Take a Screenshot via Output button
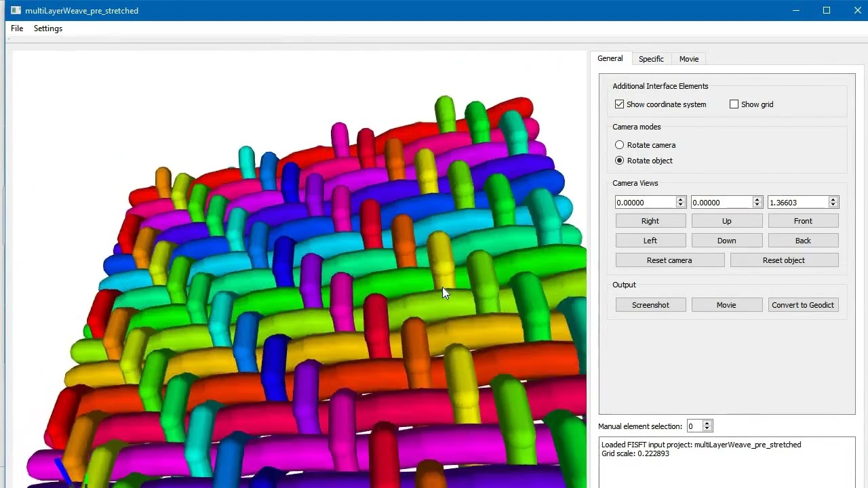Screen dimensions: 868x488 click(x=650, y=305)
